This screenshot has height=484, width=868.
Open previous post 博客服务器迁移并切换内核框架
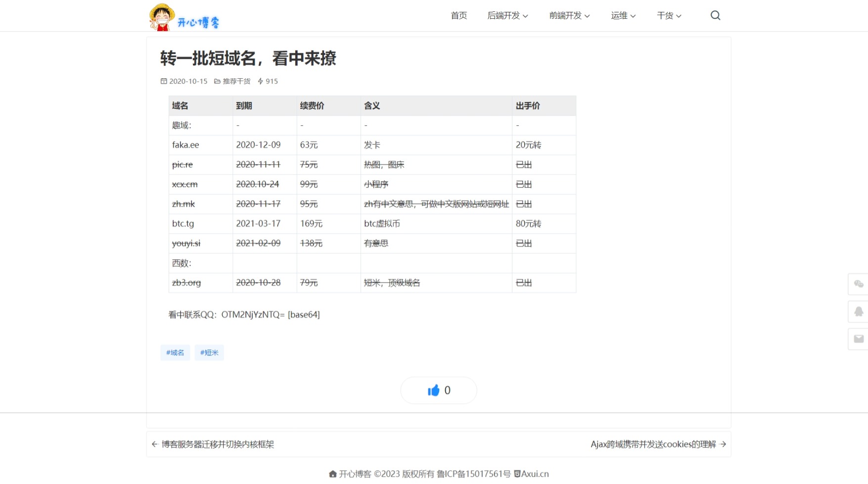218,444
